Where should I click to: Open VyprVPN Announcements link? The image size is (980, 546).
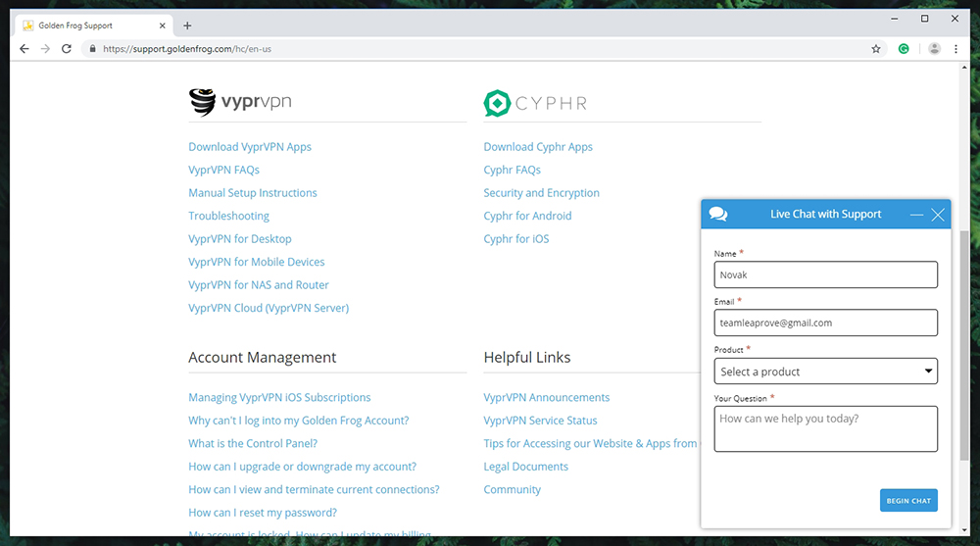[546, 398]
